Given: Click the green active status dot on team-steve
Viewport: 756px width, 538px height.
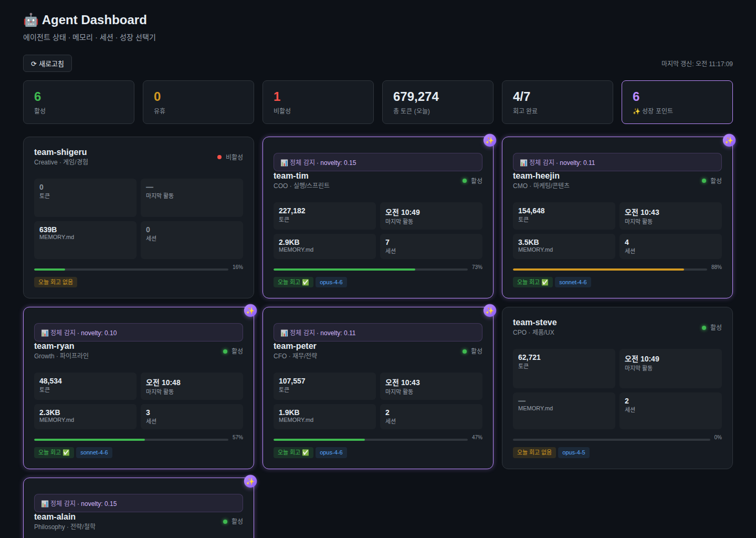Looking at the screenshot, I should pyautogui.click(x=704, y=328).
